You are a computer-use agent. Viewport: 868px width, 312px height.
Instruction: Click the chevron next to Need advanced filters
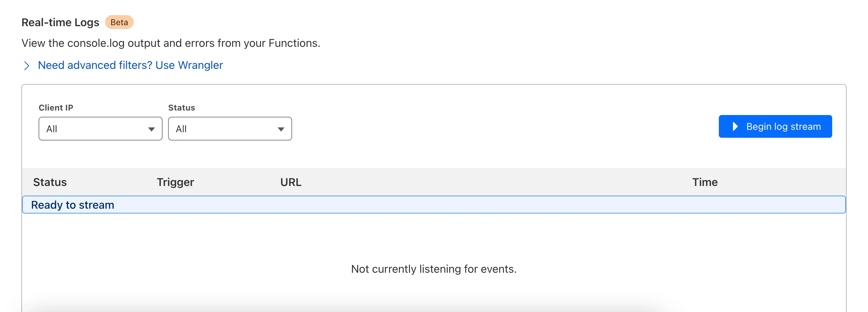[x=26, y=65]
